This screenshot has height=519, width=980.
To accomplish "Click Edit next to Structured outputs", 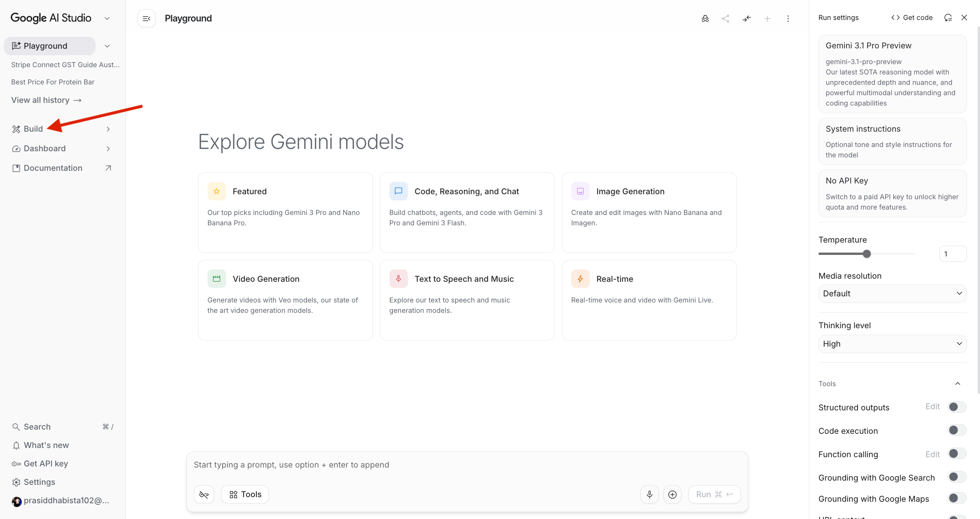I will coord(932,407).
